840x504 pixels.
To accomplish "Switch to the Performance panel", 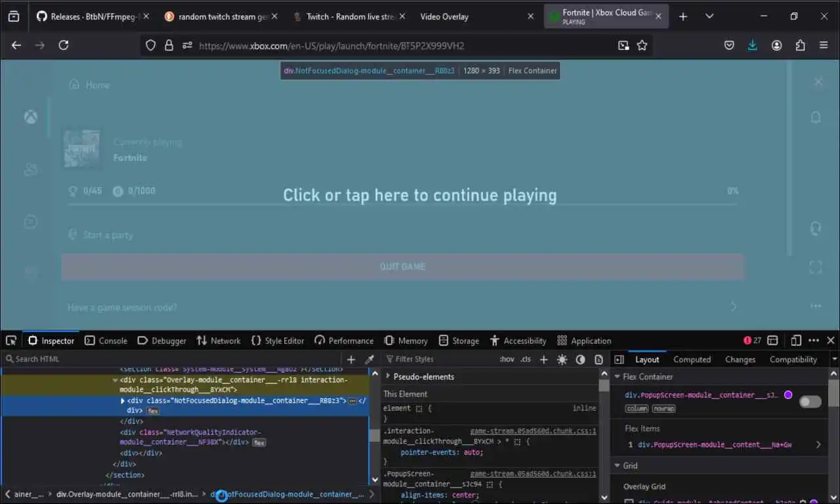I will [x=344, y=341].
